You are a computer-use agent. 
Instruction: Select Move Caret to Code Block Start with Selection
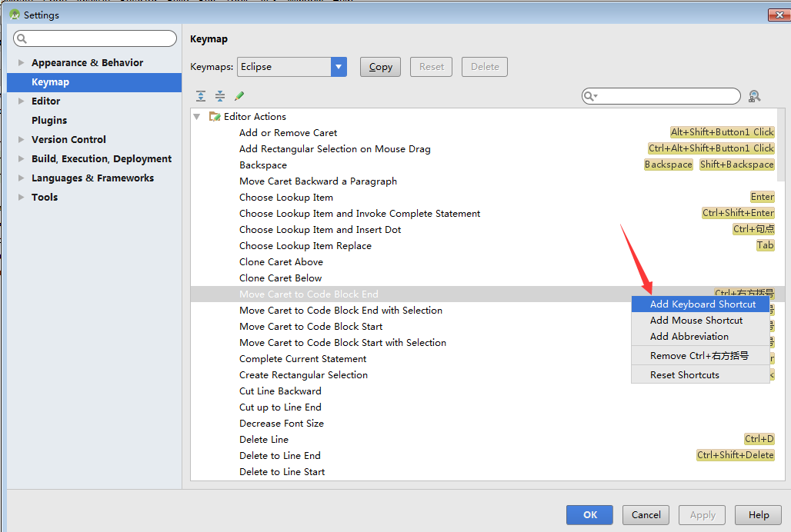pos(342,343)
